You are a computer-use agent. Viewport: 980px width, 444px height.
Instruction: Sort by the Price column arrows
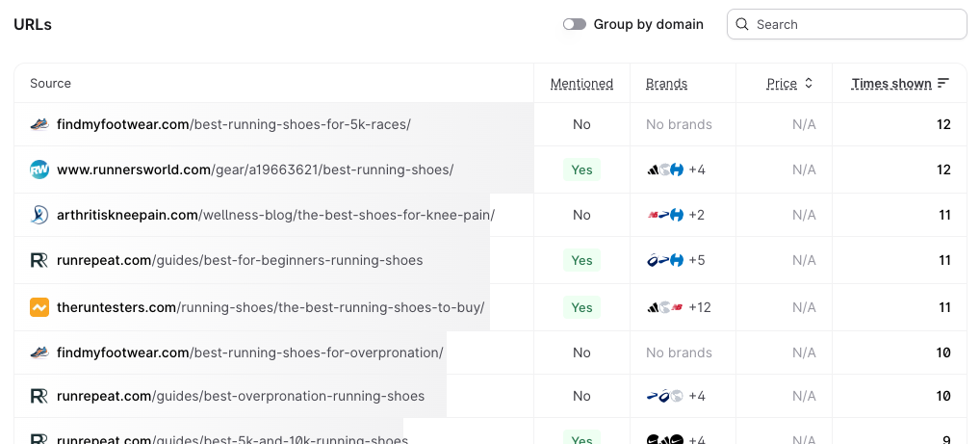coord(809,84)
